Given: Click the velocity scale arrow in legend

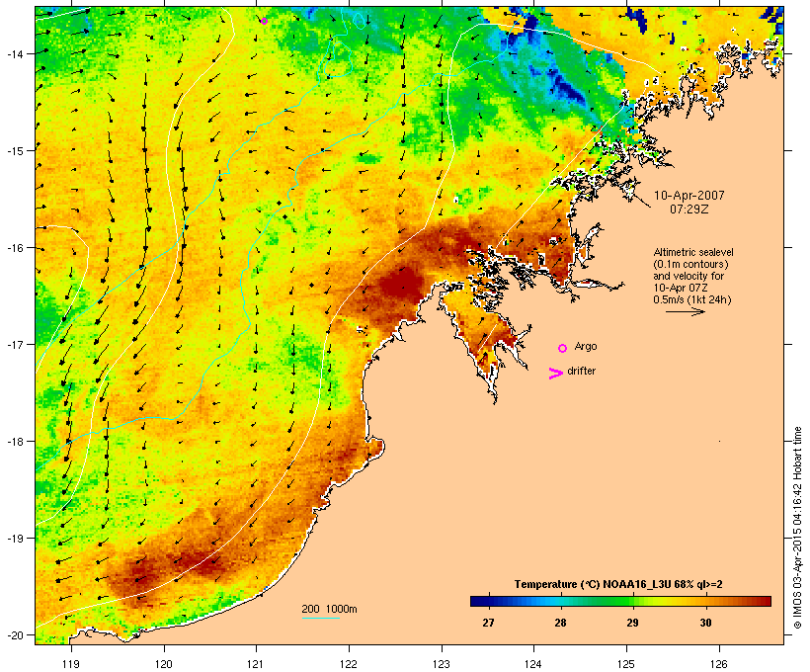Looking at the screenshot, I should tap(685, 311).
